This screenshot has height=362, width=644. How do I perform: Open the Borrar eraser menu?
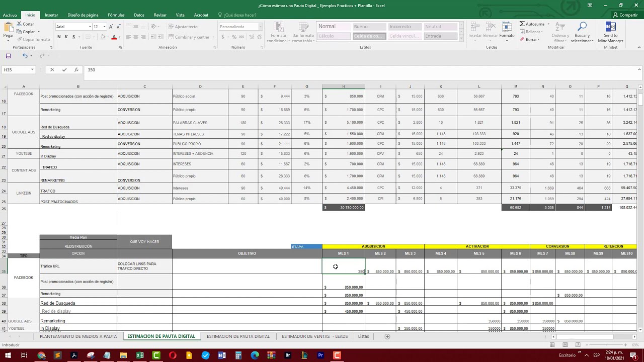tap(529, 39)
